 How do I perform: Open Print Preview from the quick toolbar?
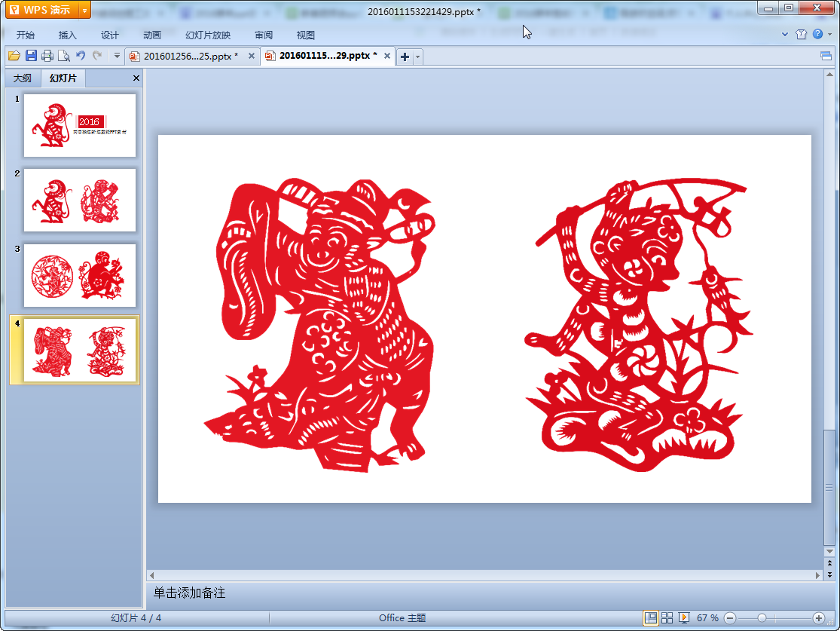coord(64,56)
